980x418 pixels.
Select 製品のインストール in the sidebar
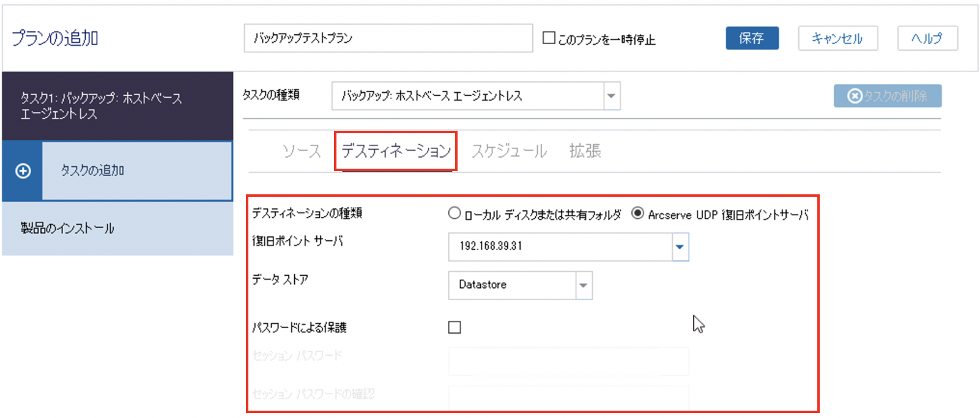pyautogui.click(x=117, y=229)
